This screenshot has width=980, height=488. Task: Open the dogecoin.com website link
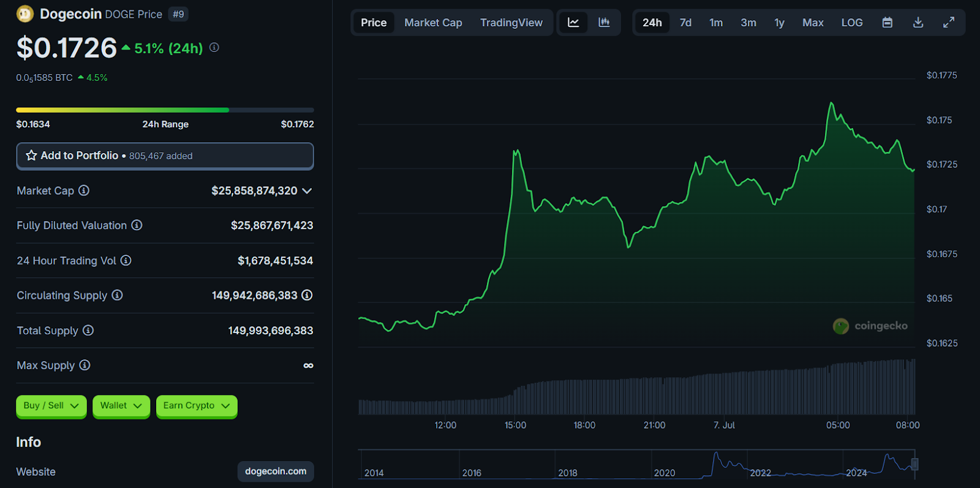(276, 471)
